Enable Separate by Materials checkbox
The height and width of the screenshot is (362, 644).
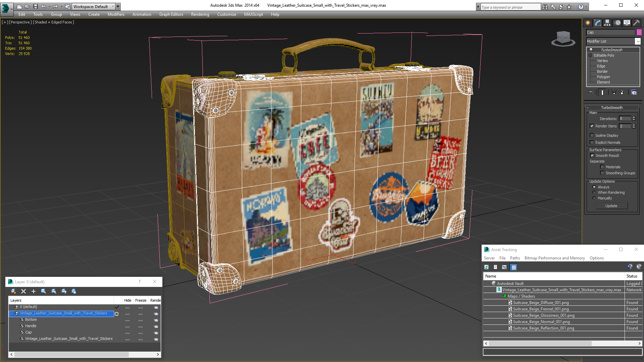point(602,167)
